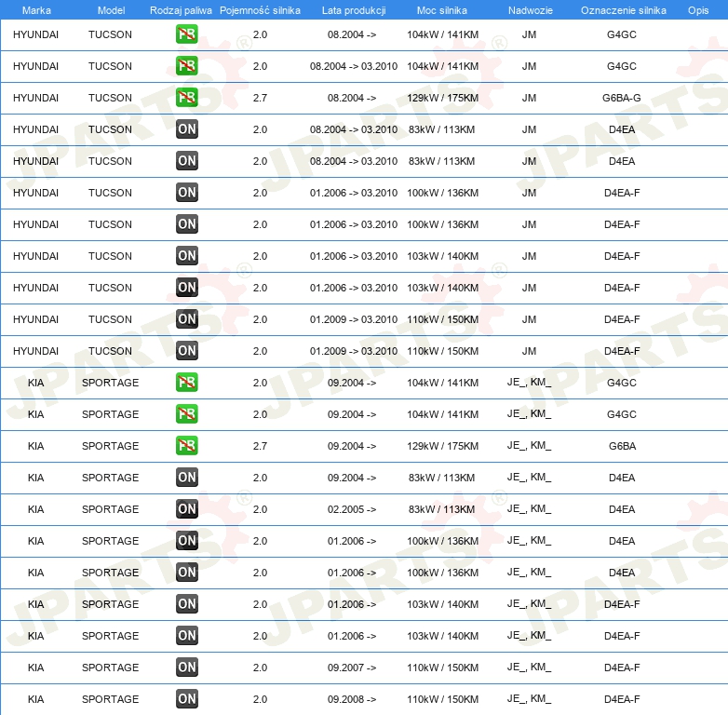This screenshot has width=728, height=715.
Task: Click 129kW / 175KM in the Tucson row
Action: point(442,98)
